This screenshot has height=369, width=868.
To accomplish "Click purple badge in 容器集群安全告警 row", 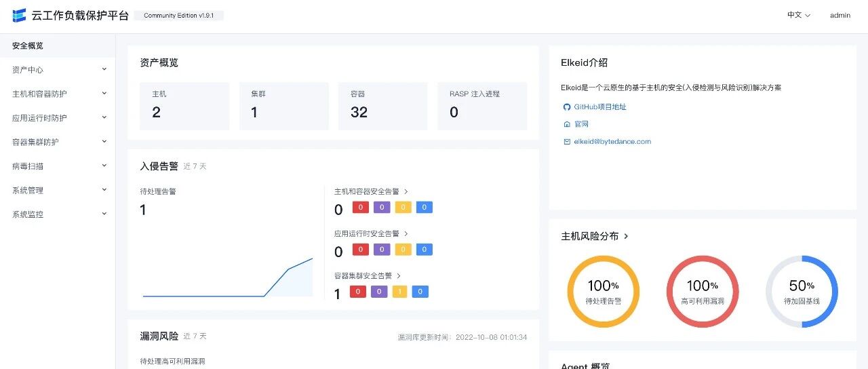I will 379,292.
